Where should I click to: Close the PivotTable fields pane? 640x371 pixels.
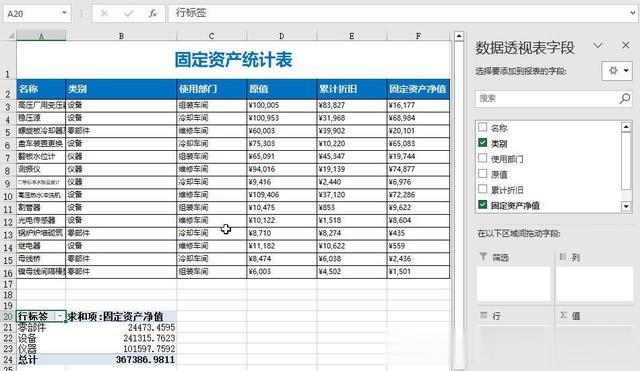pos(626,45)
